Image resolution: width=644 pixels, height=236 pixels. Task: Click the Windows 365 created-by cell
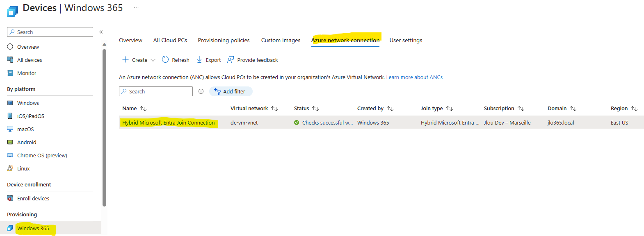coord(373,123)
